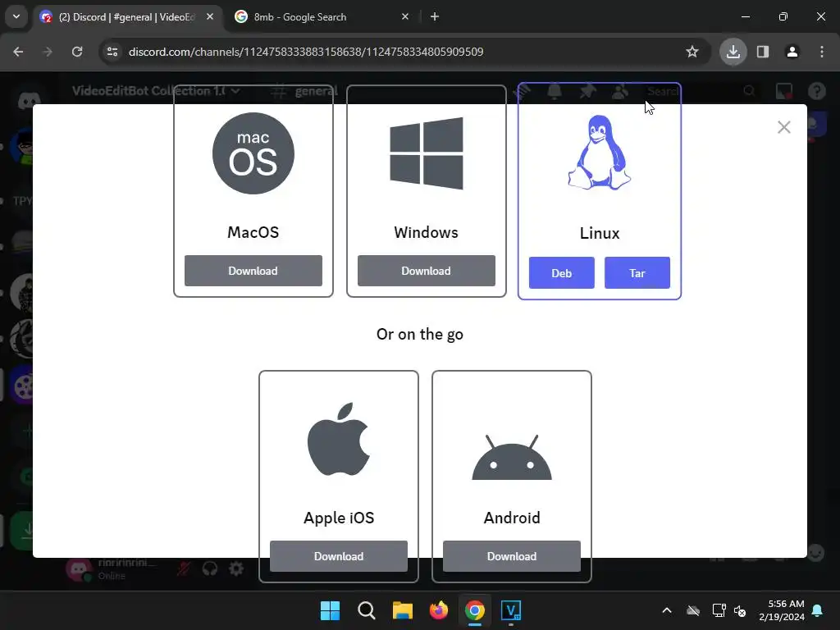Click the Linux label text
This screenshot has height=630, width=840.
tap(600, 233)
